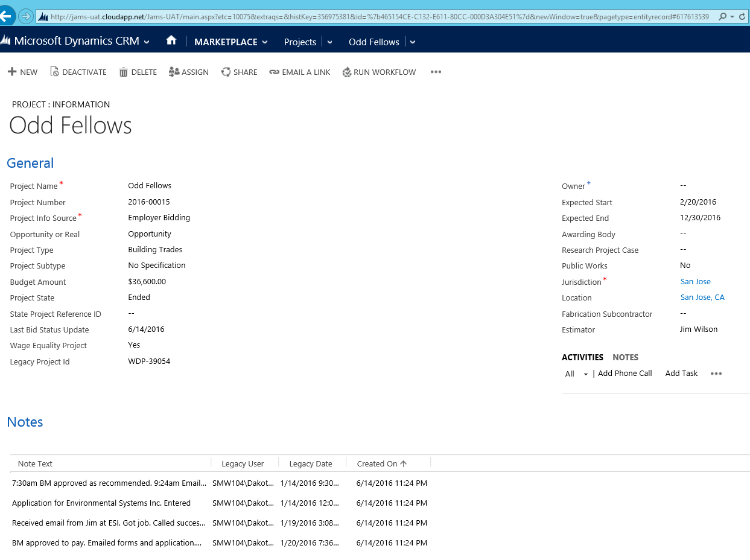Sort by Legacy User column header

(x=243, y=463)
